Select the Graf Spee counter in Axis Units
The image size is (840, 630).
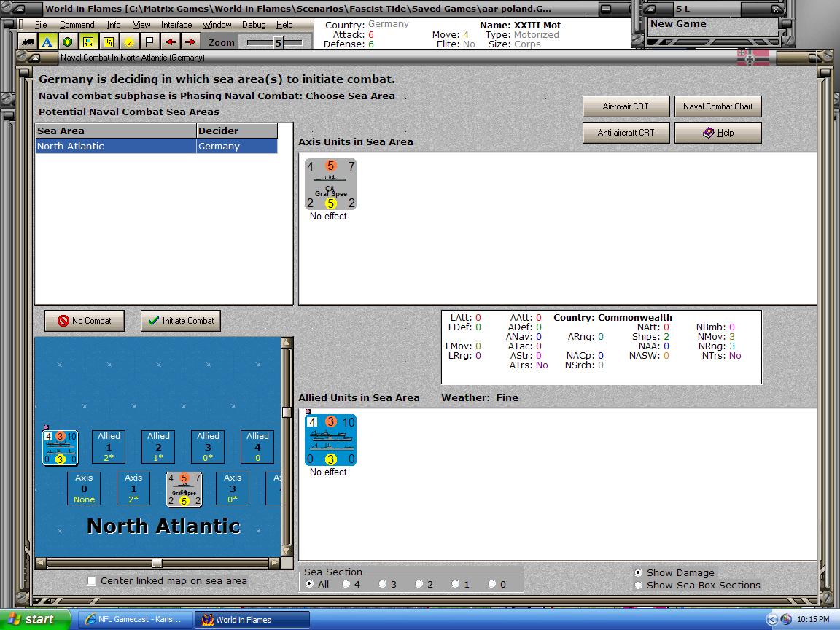[x=330, y=184]
